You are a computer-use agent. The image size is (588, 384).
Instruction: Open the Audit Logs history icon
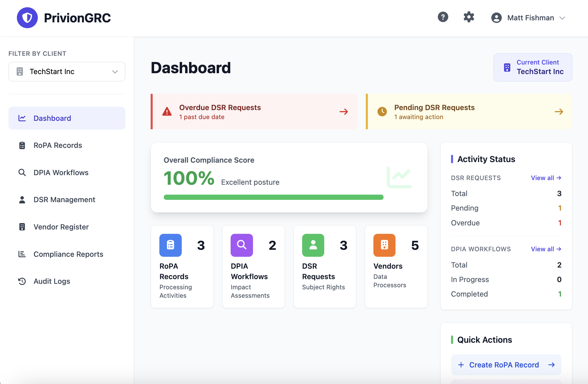pos(22,281)
